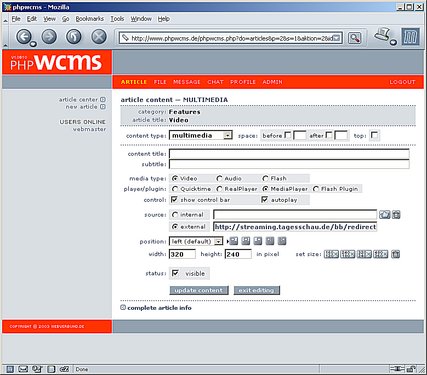Click the update content button
The image size is (427, 375).
click(x=199, y=290)
